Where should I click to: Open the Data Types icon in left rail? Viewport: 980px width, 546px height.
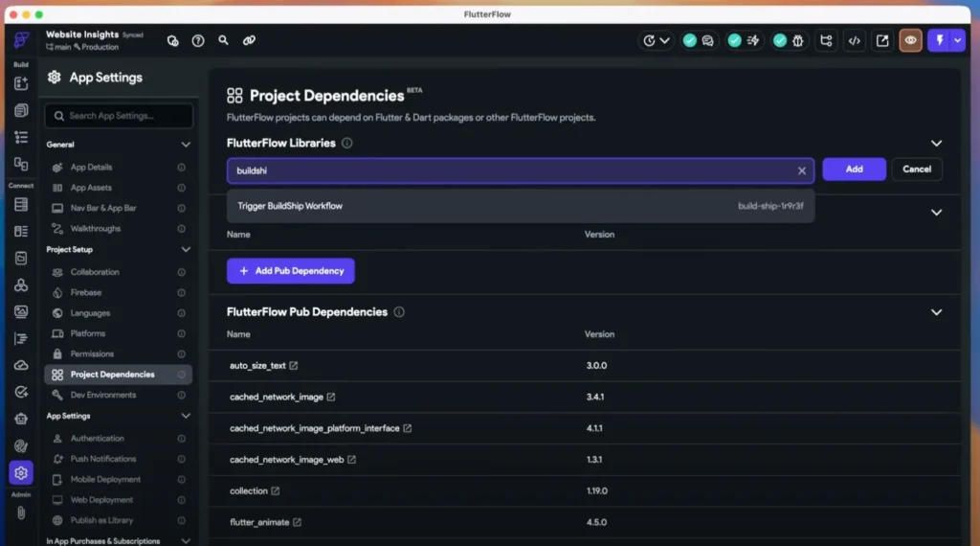click(x=21, y=232)
